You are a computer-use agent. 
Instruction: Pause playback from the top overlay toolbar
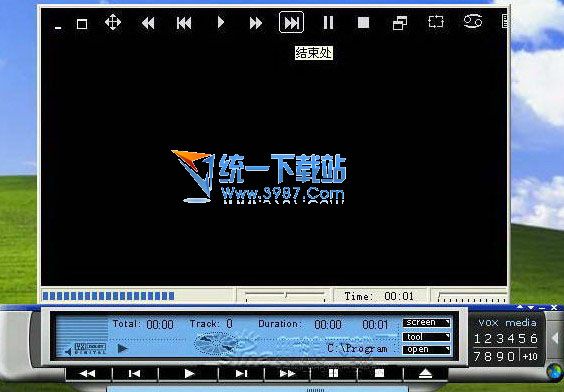[328, 22]
